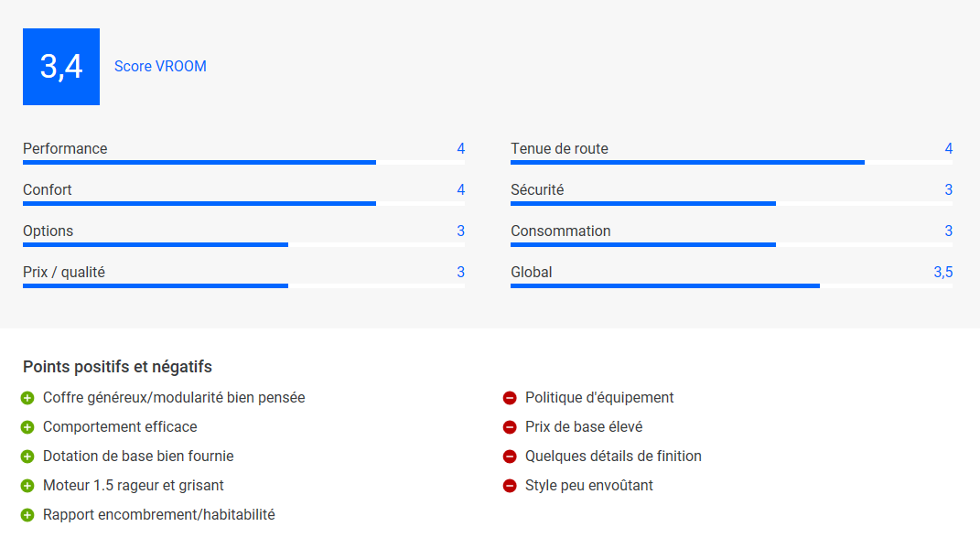980x548 pixels.
Task: Click the Performance rating bar
Action: (x=243, y=163)
